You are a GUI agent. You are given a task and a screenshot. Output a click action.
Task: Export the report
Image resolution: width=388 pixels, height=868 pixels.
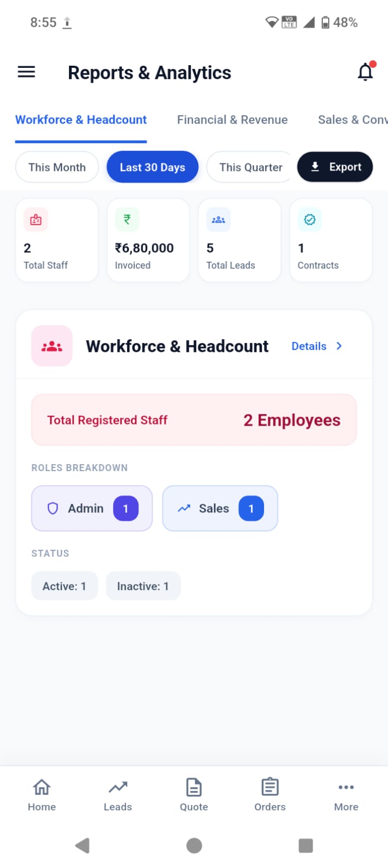click(335, 167)
